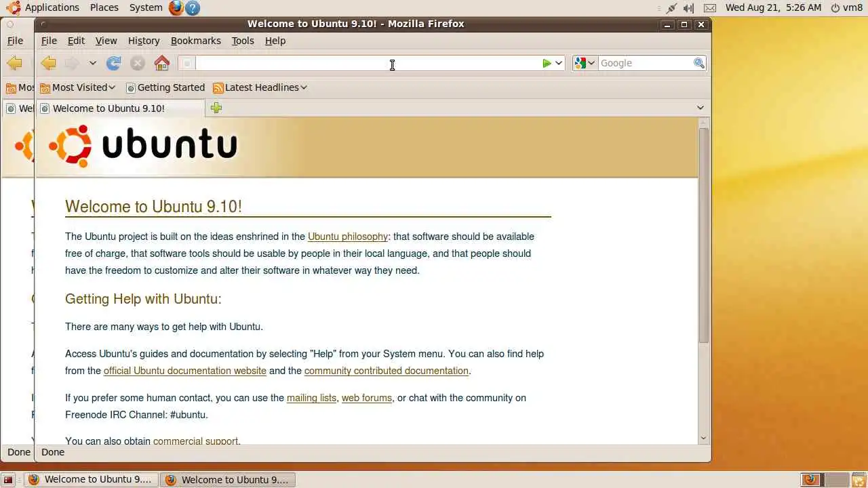Open the volume control icon
Image resolution: width=868 pixels, height=488 pixels.
(x=689, y=8)
